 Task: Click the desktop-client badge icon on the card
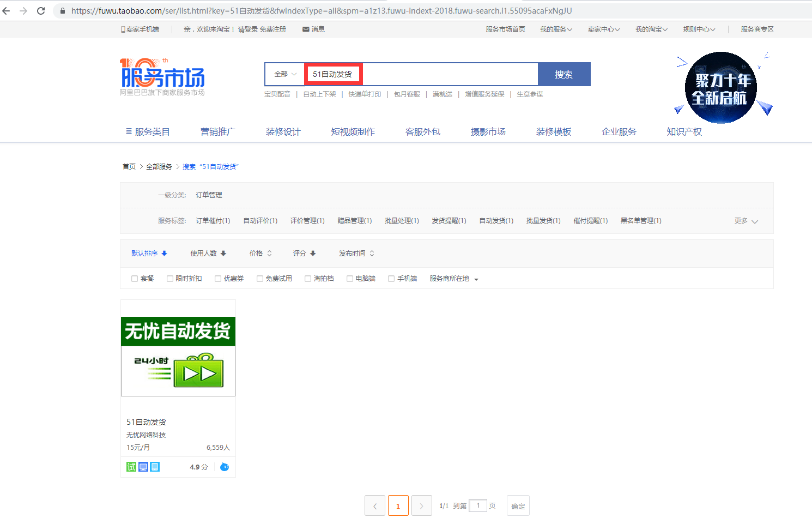click(143, 467)
